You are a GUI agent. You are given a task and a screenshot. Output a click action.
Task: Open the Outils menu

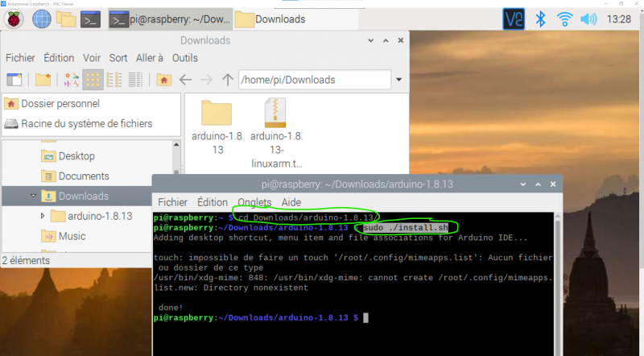pyautogui.click(x=185, y=58)
